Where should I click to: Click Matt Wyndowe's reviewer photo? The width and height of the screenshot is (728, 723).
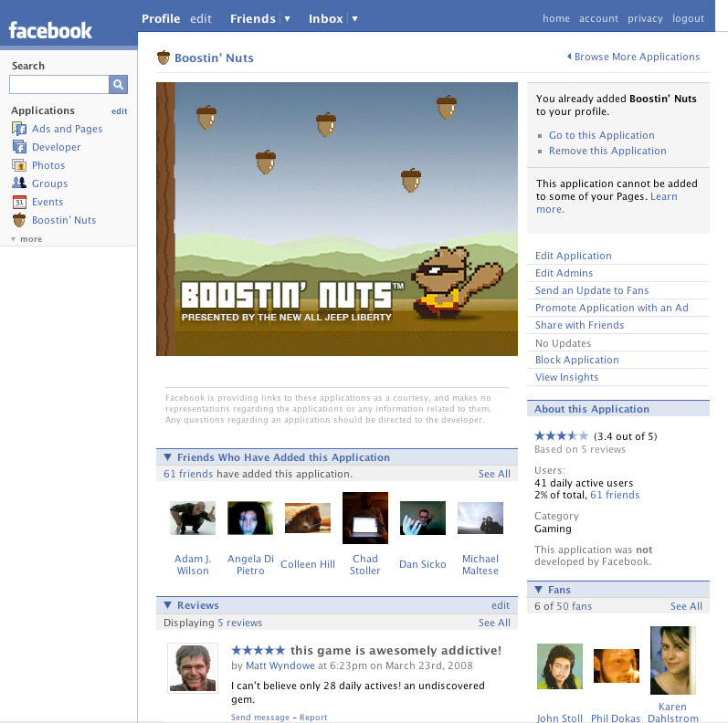tap(192, 668)
